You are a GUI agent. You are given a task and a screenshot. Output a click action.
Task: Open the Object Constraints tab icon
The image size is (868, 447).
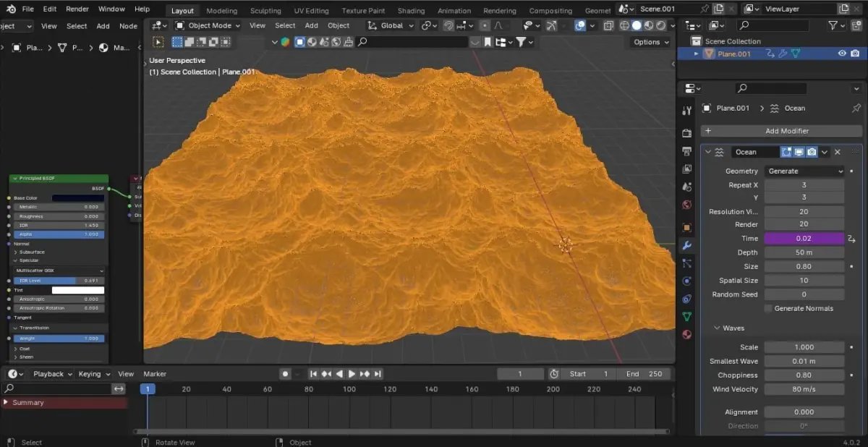point(687,299)
